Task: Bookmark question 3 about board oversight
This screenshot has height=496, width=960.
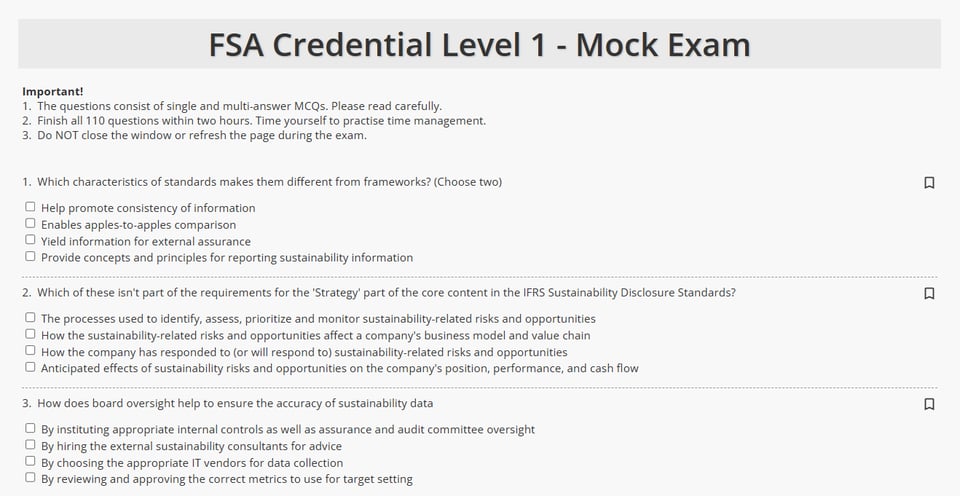Action: (929, 404)
